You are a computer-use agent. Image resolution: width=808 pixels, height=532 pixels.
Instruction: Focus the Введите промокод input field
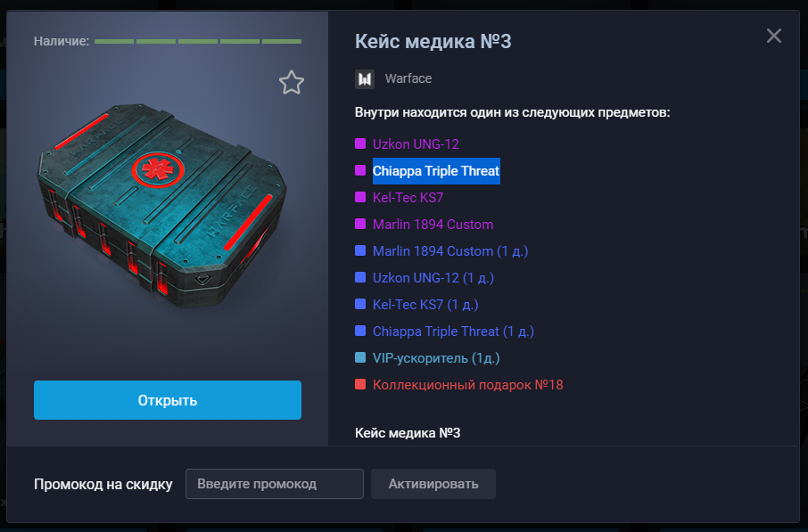tap(275, 484)
